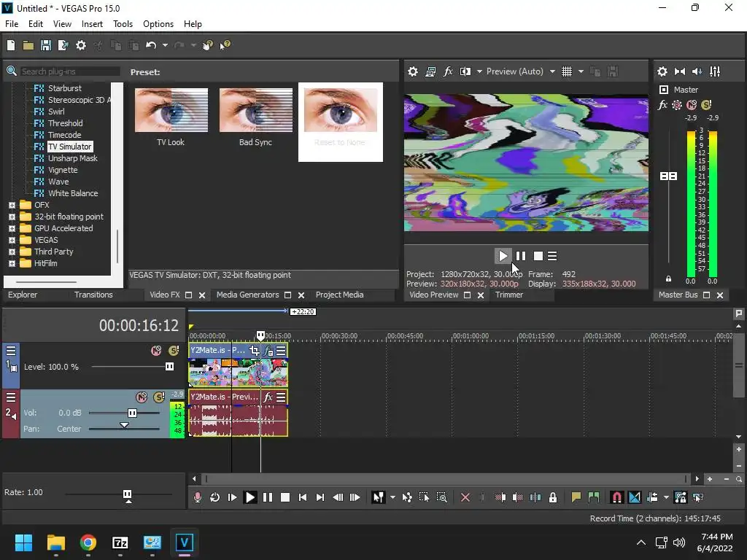This screenshot has height=560, width=747.
Task: Click the Render As toolbar icon
Action: coord(63,45)
